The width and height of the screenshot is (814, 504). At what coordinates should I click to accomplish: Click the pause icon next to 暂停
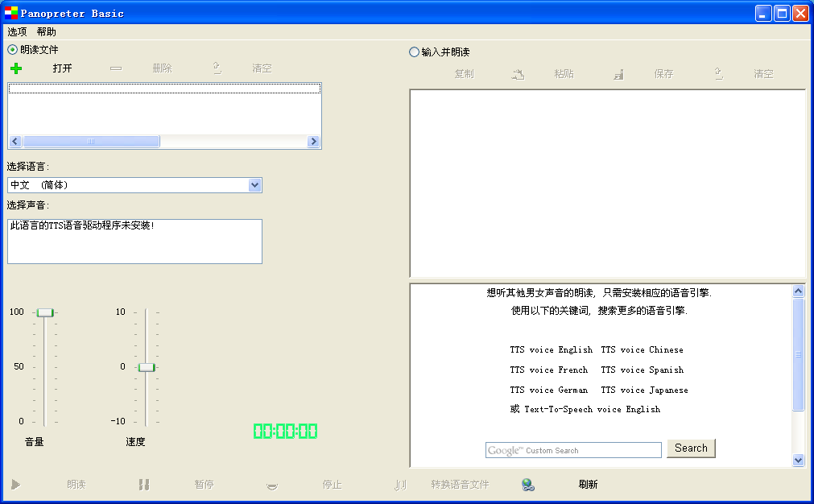point(144,484)
